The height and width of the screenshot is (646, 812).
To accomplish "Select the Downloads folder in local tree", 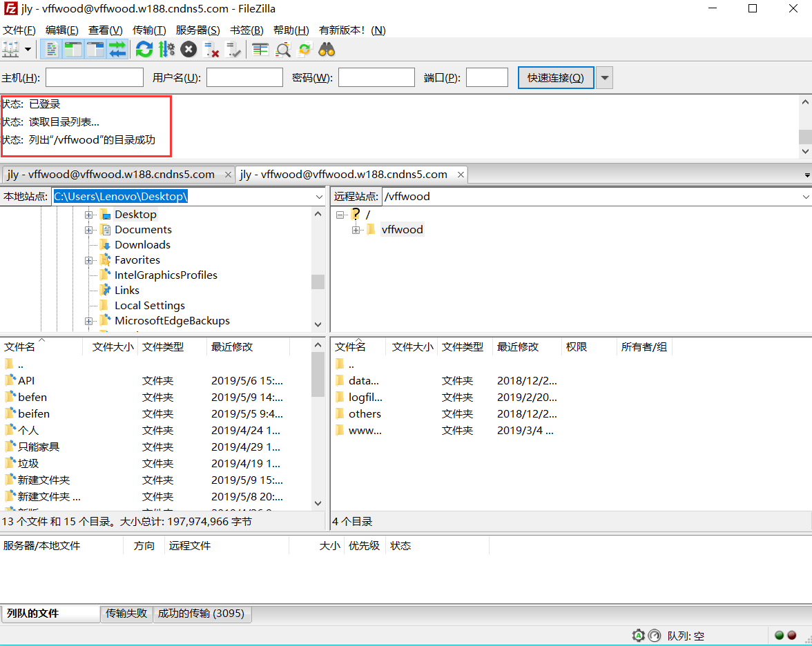I will (x=142, y=245).
